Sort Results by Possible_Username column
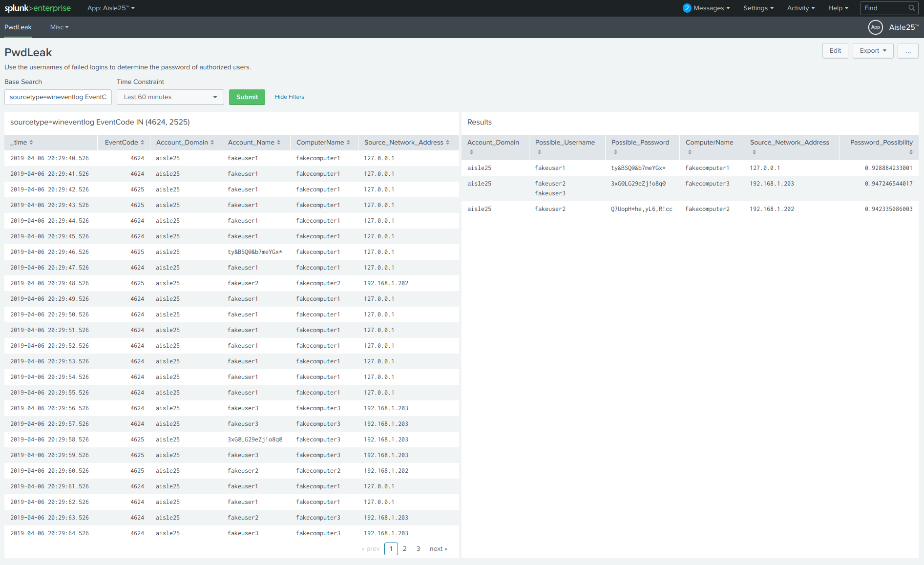 click(565, 147)
